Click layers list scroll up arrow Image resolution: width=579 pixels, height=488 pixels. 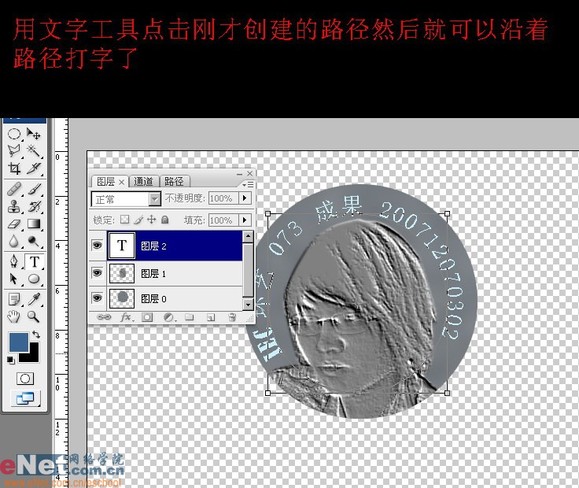click(248, 237)
